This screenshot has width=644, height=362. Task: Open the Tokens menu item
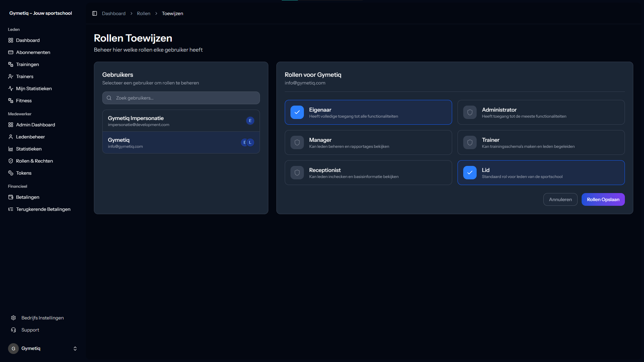coord(43,173)
